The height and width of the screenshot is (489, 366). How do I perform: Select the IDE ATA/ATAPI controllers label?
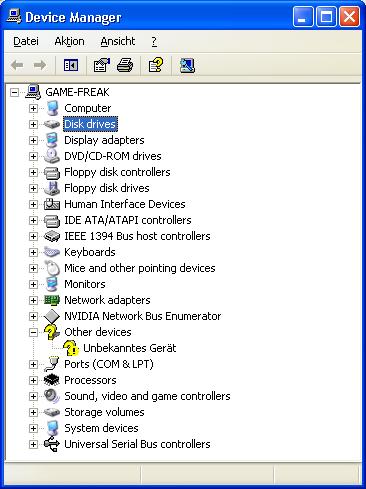128,220
